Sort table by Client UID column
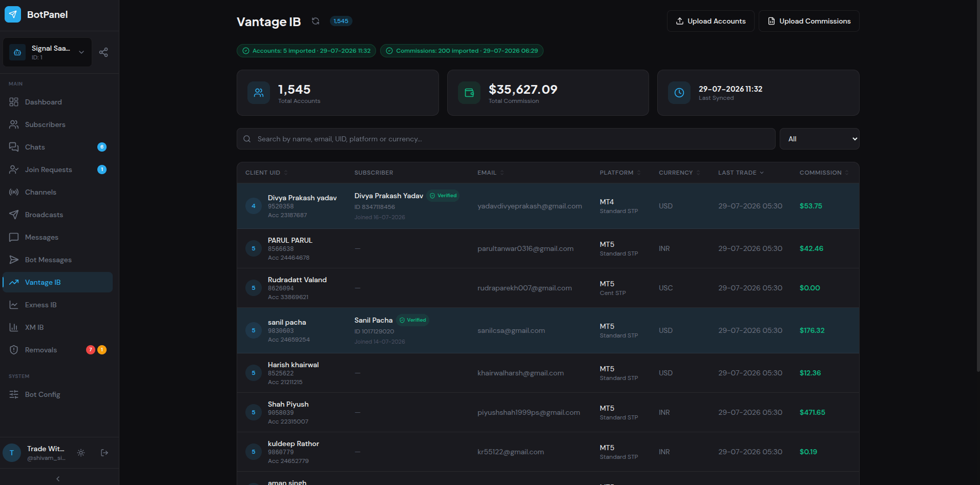This screenshot has width=980, height=485. (x=266, y=173)
